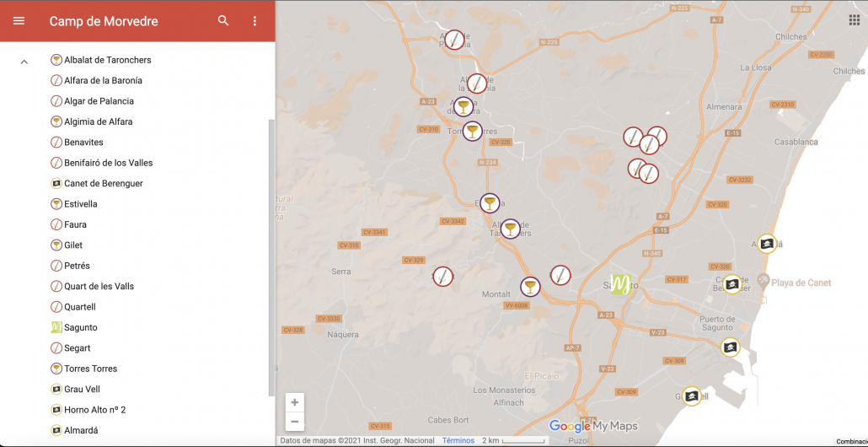The image size is (868, 447).
Task: Select Quartell in the sidebar list
Action: point(80,307)
